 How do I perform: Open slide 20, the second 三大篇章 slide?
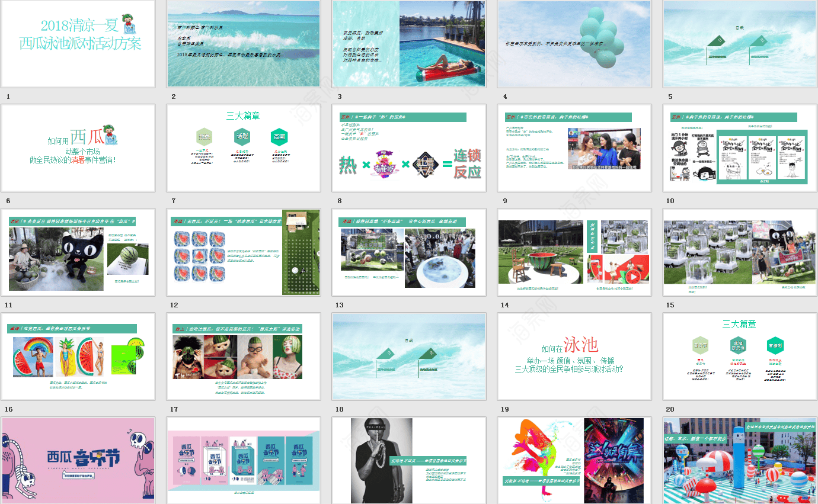click(x=740, y=357)
